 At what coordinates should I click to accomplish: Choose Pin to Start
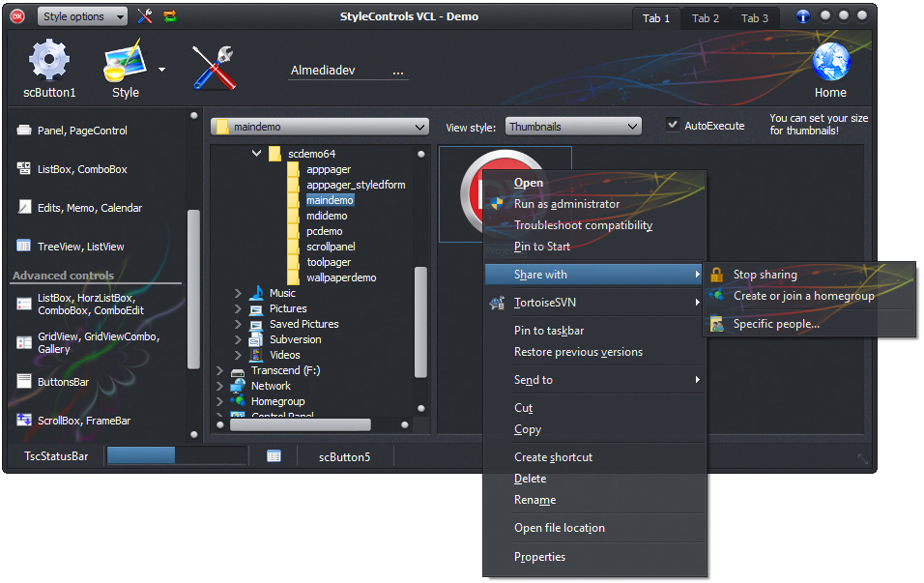595,247
